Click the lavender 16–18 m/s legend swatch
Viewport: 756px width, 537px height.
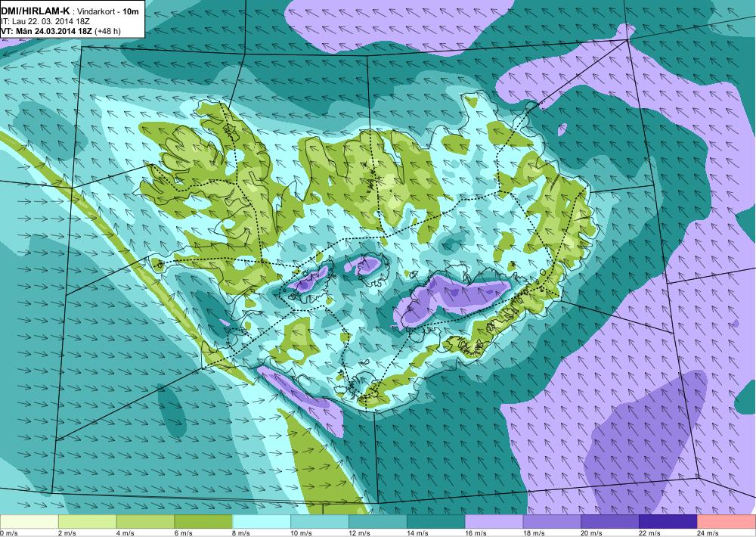tap(494, 522)
